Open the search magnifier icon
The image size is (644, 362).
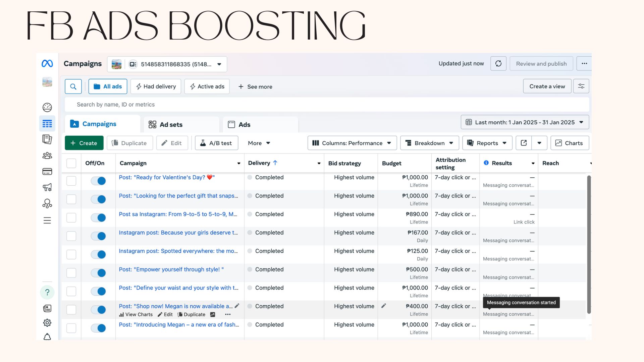tap(73, 86)
